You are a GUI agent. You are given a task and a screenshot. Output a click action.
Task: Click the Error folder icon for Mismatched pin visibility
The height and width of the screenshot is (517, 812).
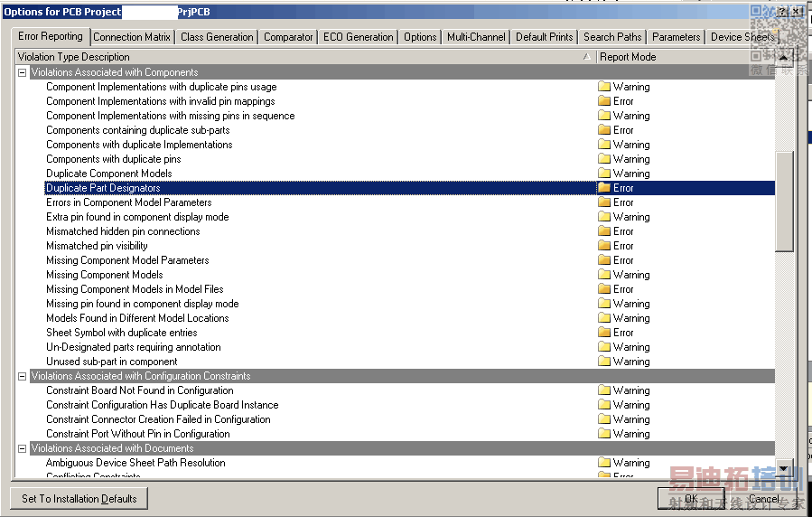pos(604,246)
